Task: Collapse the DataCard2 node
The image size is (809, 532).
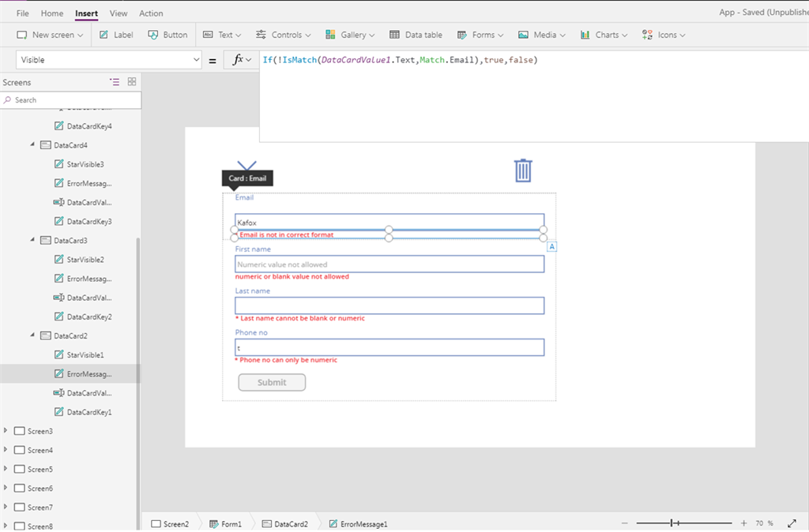Action: coord(32,335)
